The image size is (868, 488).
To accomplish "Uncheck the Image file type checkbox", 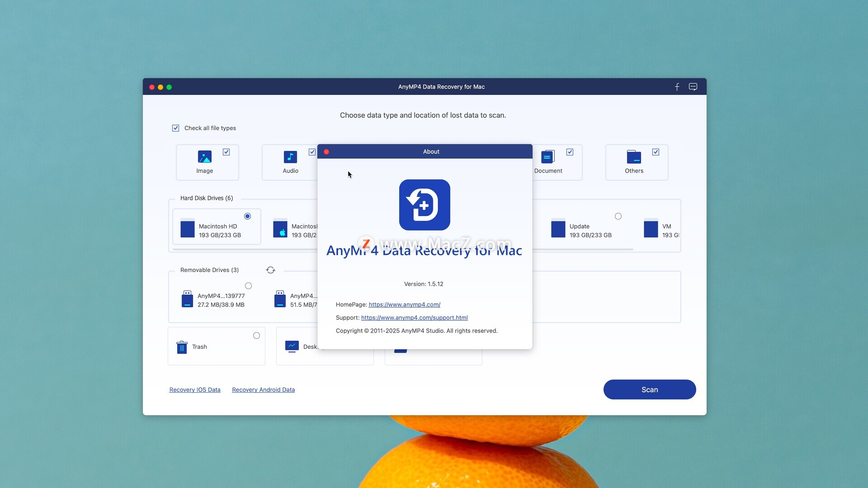I will pyautogui.click(x=226, y=152).
